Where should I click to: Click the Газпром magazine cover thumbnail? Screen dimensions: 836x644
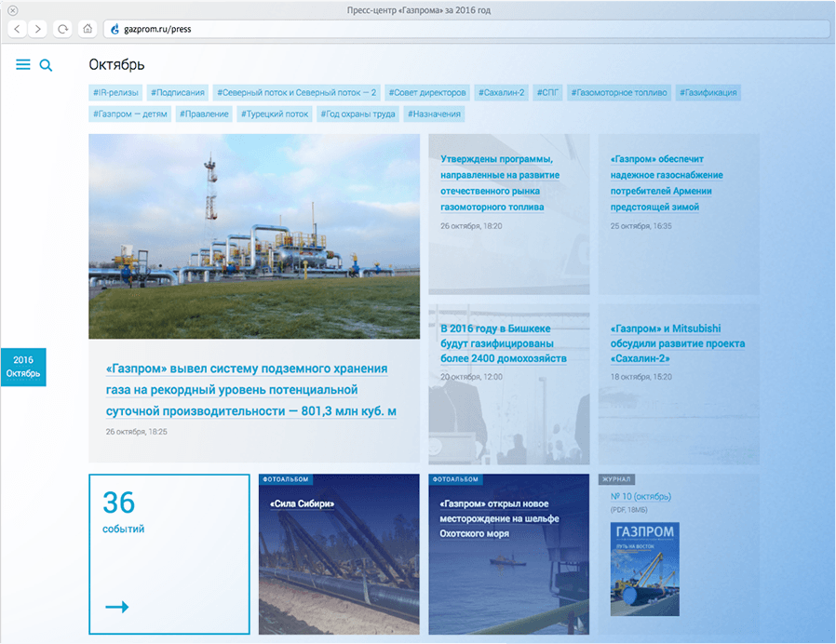point(645,568)
